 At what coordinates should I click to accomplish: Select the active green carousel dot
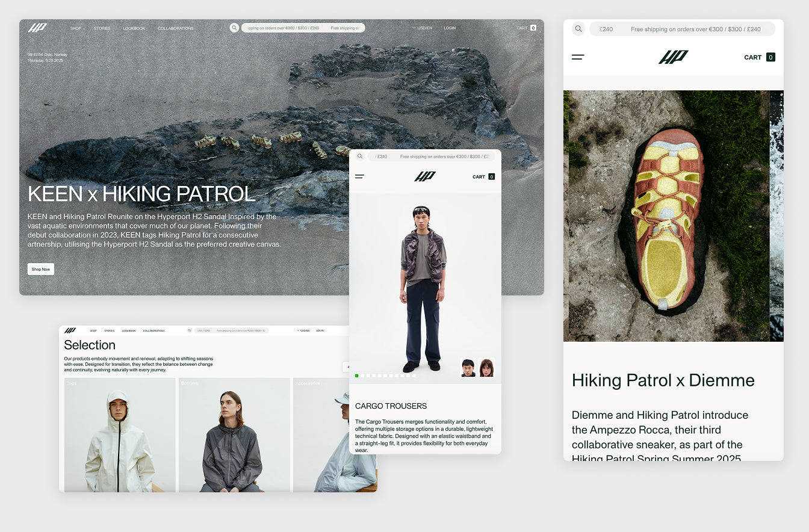tap(357, 376)
